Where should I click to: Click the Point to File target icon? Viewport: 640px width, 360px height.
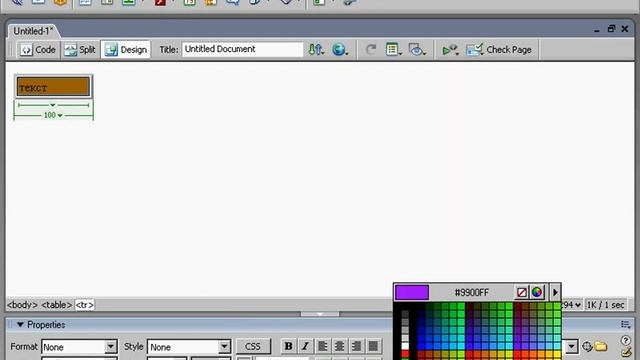pyautogui.click(x=587, y=347)
